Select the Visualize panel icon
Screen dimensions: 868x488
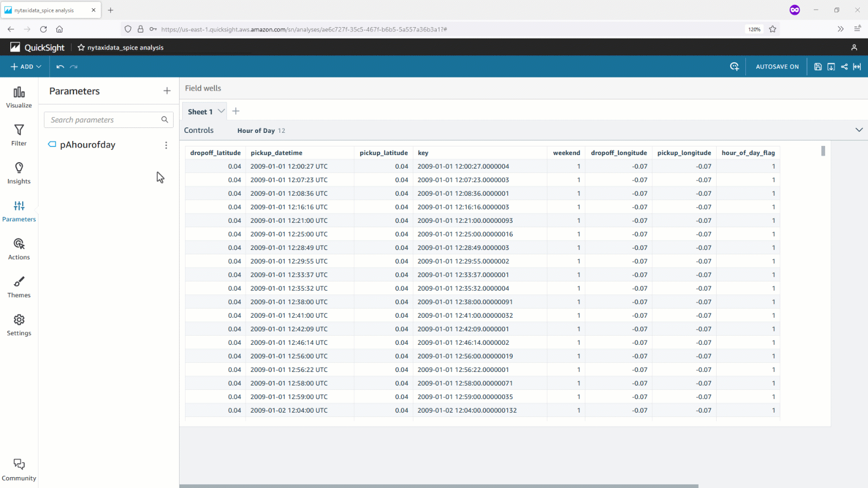pos(18,98)
